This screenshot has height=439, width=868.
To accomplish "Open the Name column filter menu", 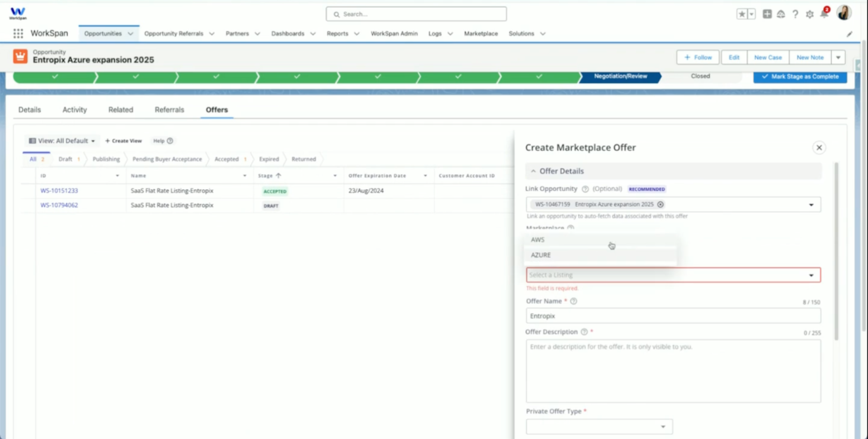I will click(x=245, y=176).
